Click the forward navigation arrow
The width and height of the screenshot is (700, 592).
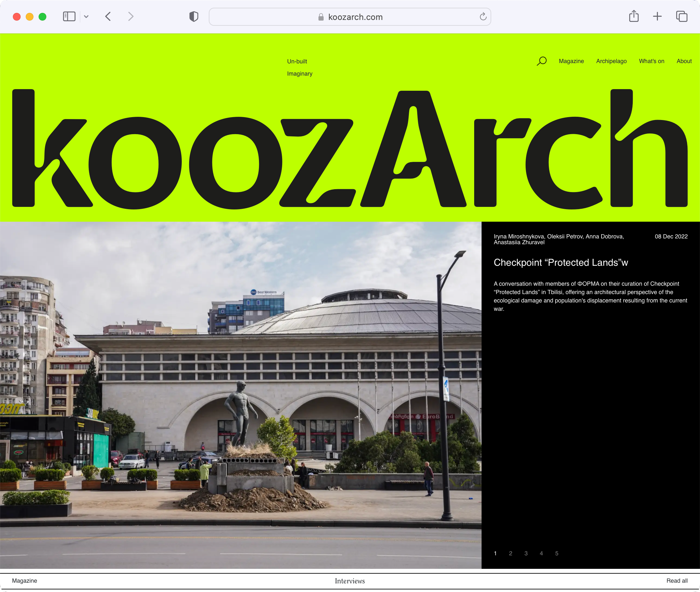(x=131, y=16)
